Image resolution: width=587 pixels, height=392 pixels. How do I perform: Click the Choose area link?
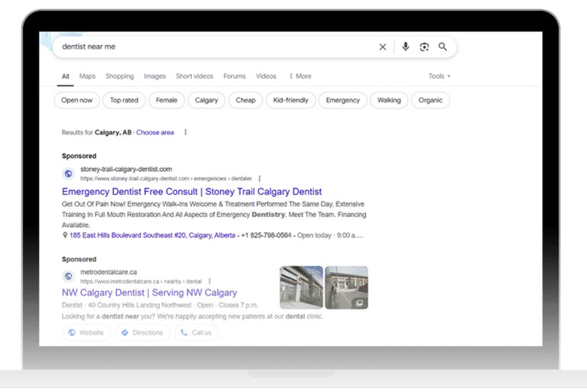coord(155,132)
